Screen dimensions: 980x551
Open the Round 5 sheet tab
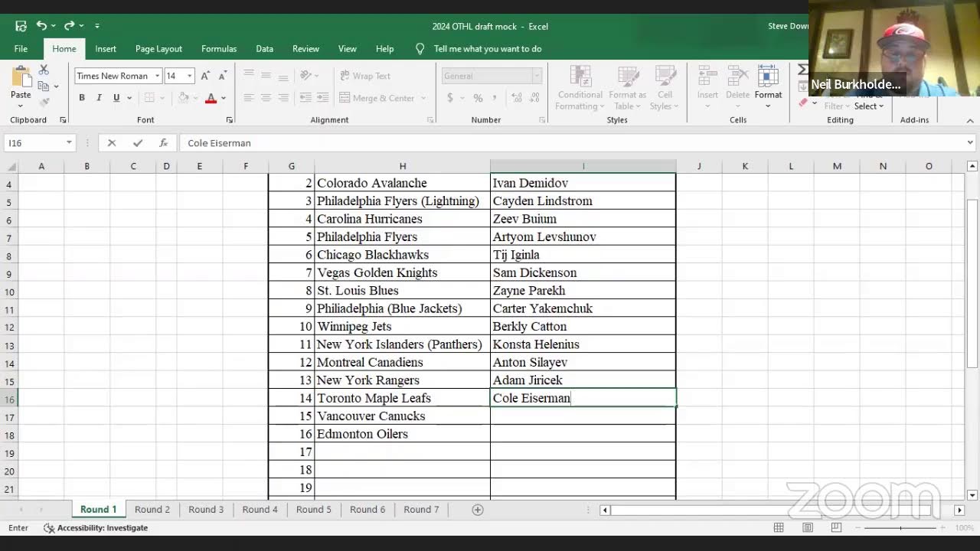pyautogui.click(x=314, y=510)
